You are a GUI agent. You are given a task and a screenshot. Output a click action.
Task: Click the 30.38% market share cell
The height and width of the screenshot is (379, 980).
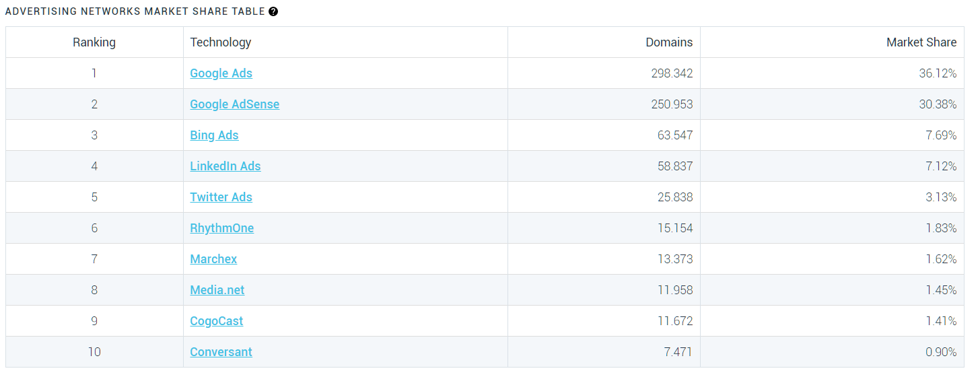[x=832, y=104]
